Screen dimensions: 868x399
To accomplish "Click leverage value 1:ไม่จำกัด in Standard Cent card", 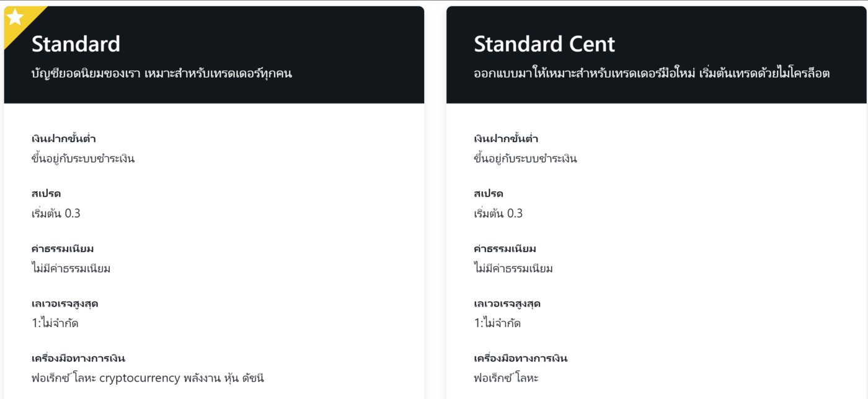I will (497, 323).
